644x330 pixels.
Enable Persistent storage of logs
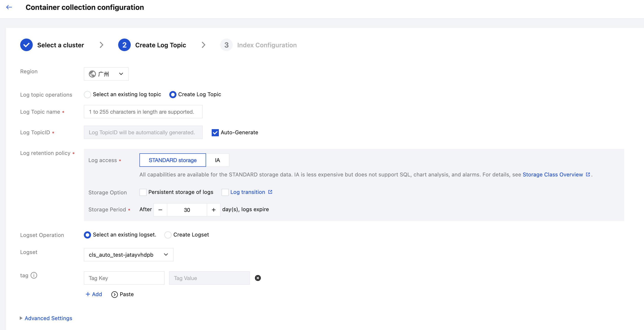click(143, 192)
